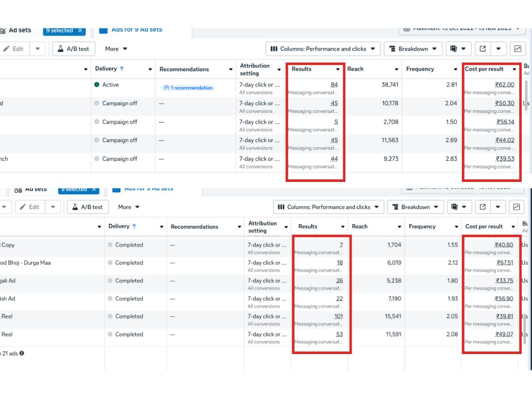Click the vertical scrollbar of the upper table
Screen dimensions: 532x402
point(526,93)
